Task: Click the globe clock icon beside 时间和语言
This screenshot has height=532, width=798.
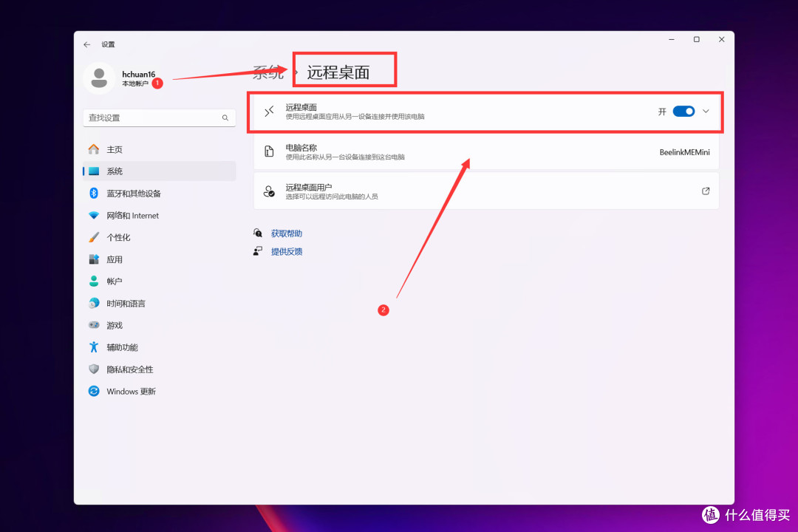Action: pyautogui.click(x=94, y=304)
